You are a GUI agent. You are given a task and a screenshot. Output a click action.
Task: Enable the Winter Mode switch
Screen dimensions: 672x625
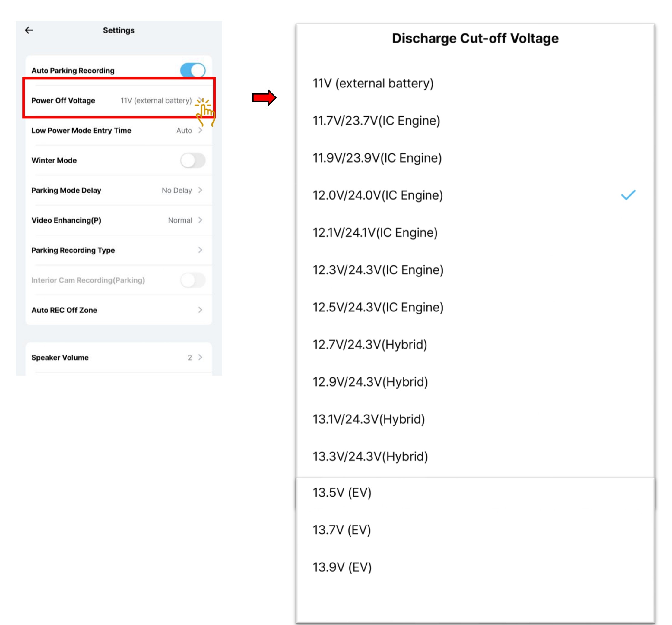[193, 160]
